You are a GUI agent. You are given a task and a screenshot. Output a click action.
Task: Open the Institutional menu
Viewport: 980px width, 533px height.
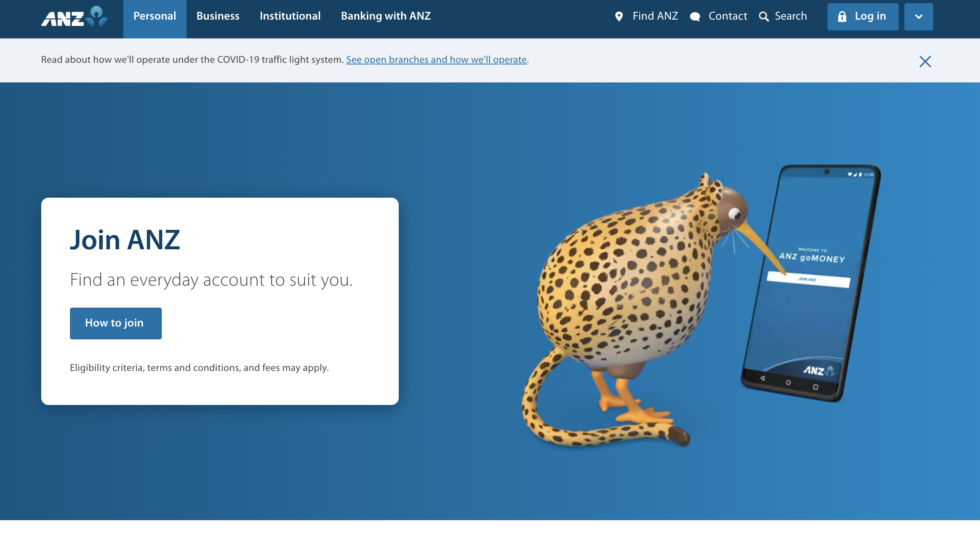pyautogui.click(x=290, y=16)
